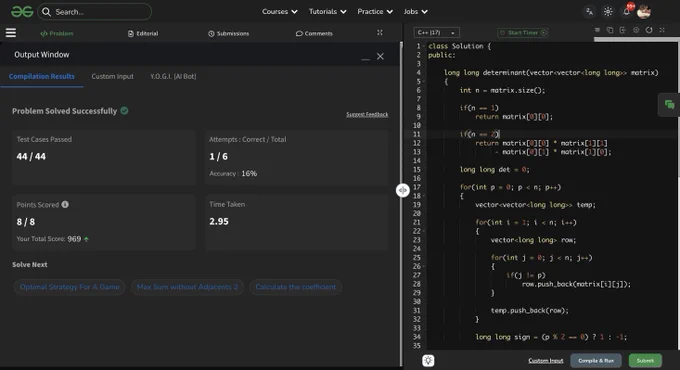Collapse the code fold at line 1
This screenshot has width=680, height=370.
[x=424, y=46]
